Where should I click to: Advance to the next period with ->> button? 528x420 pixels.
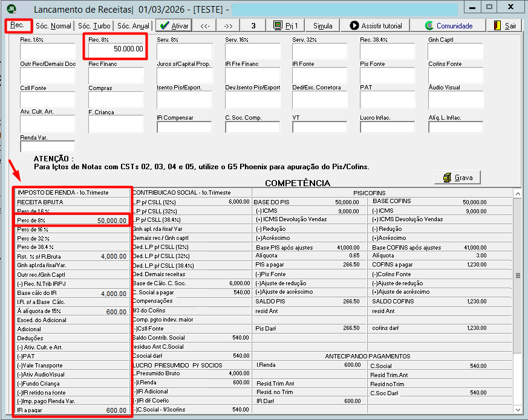click(228, 26)
